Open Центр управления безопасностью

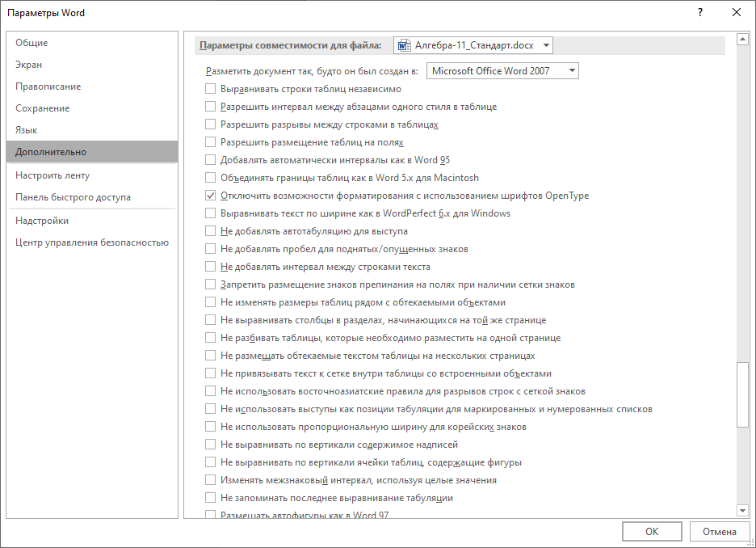point(92,242)
